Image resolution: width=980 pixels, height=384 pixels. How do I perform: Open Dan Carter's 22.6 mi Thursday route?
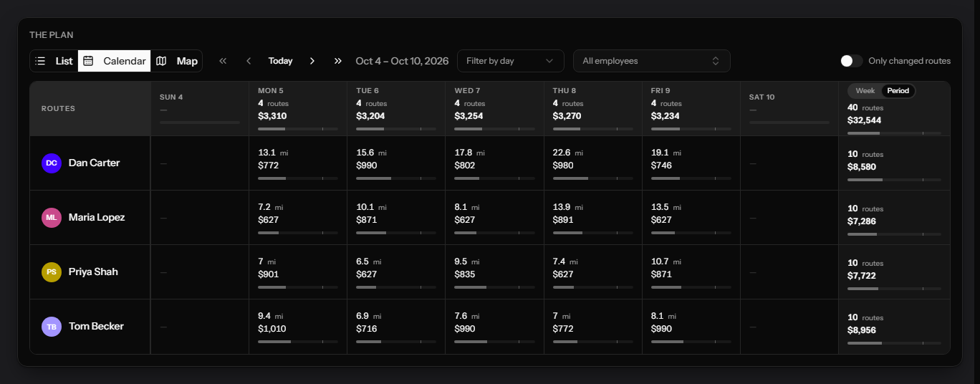coord(592,163)
